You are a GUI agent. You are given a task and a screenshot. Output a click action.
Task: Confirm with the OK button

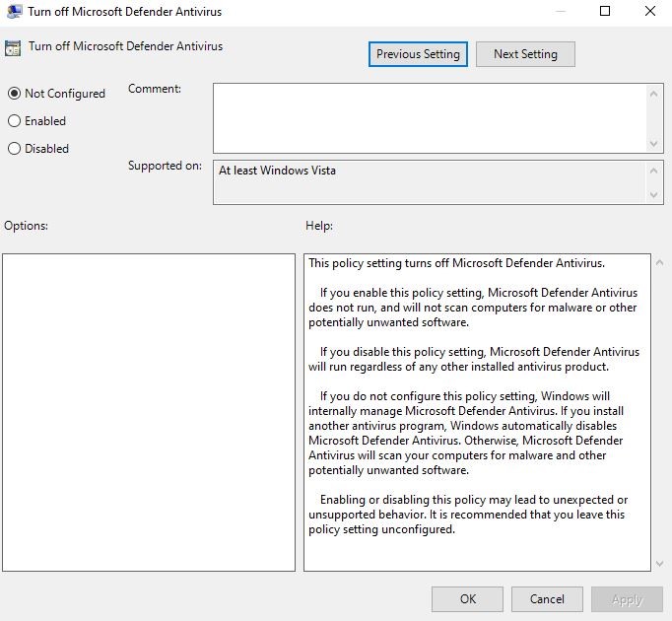[468, 598]
